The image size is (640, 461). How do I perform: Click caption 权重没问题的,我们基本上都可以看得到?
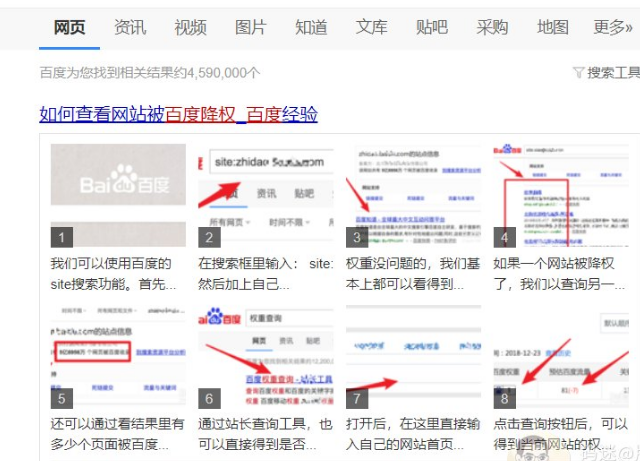(413, 274)
